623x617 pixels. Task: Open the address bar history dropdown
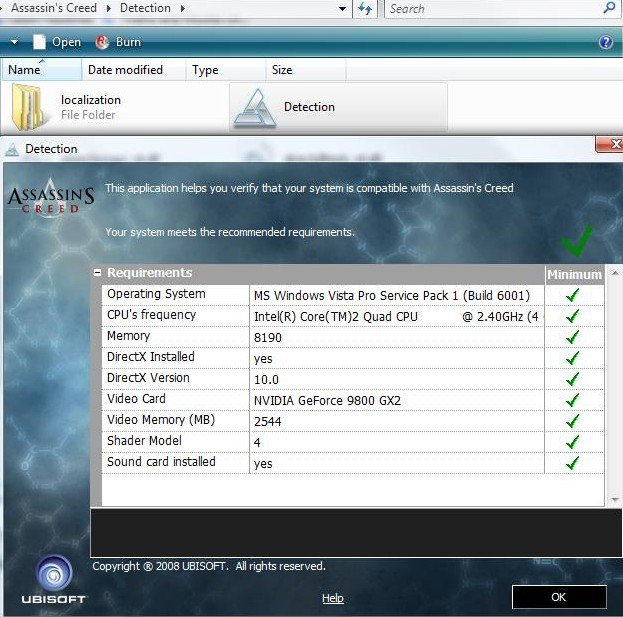pos(342,8)
